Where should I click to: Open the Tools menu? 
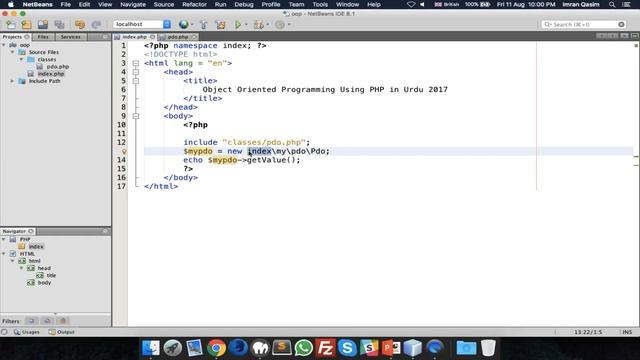pyautogui.click(x=320, y=4)
